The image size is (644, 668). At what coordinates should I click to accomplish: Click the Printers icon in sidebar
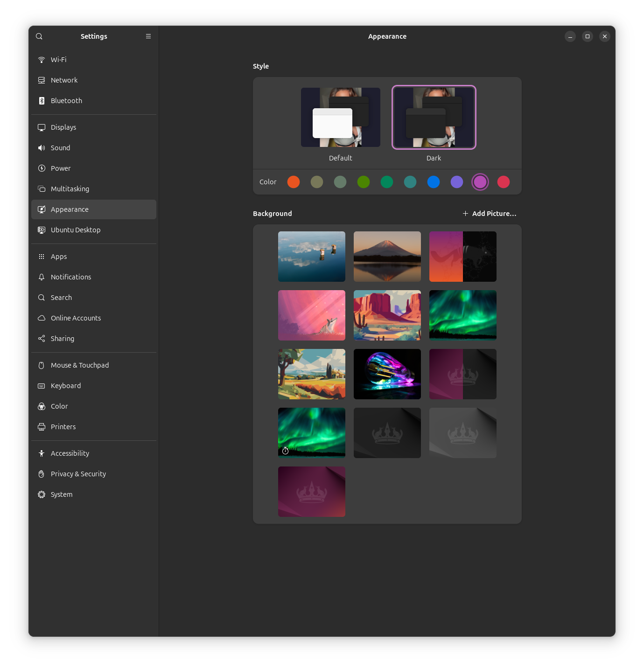[42, 427]
